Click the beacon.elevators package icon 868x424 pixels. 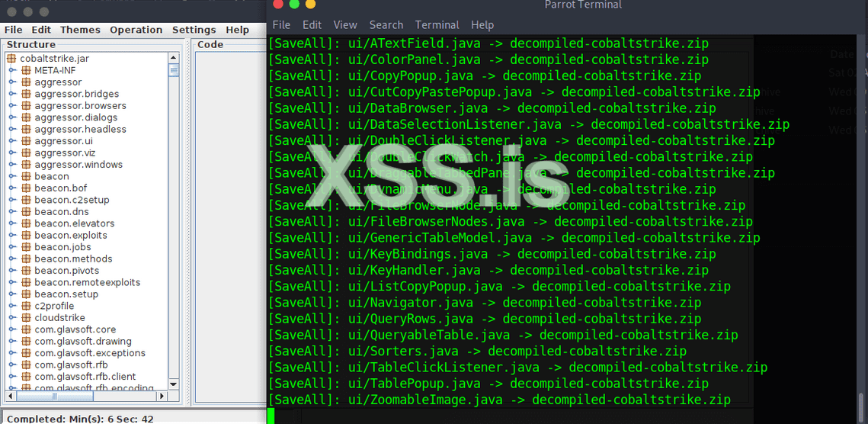25,223
